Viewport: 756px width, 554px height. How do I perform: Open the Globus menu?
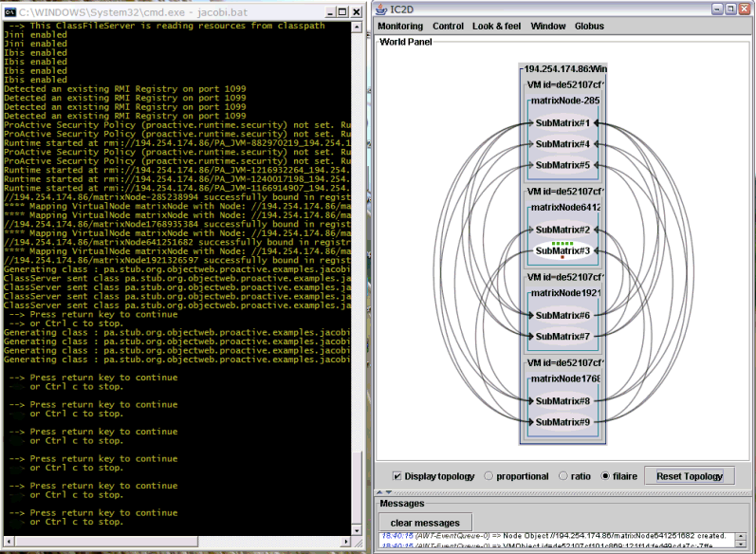click(x=589, y=26)
